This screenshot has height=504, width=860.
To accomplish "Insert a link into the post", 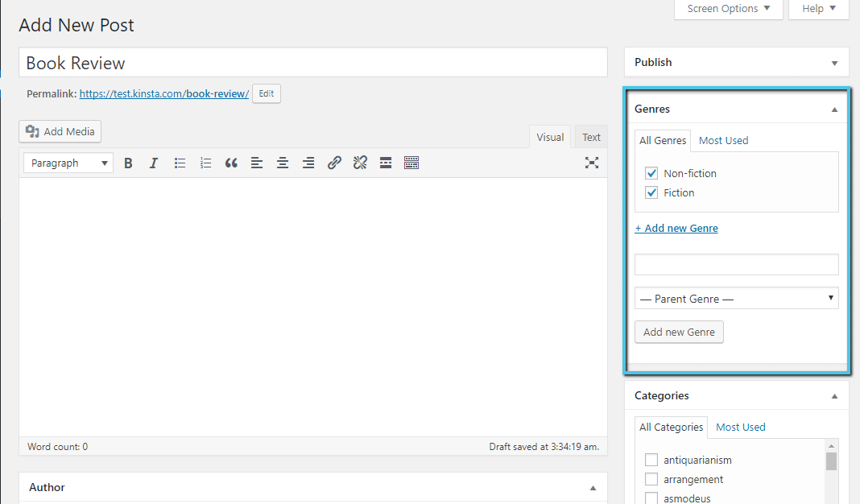I will pos(334,162).
